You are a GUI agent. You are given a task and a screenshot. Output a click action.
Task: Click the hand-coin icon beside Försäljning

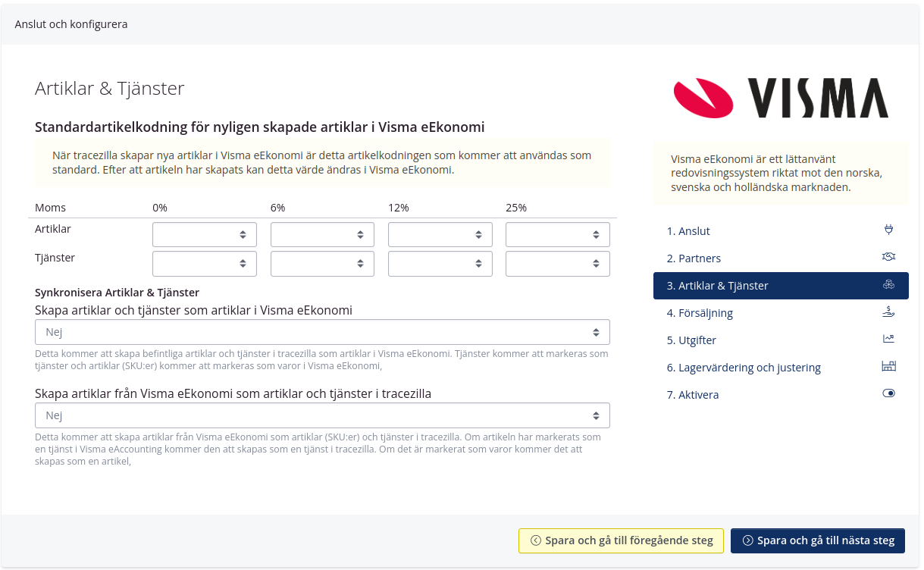888,312
